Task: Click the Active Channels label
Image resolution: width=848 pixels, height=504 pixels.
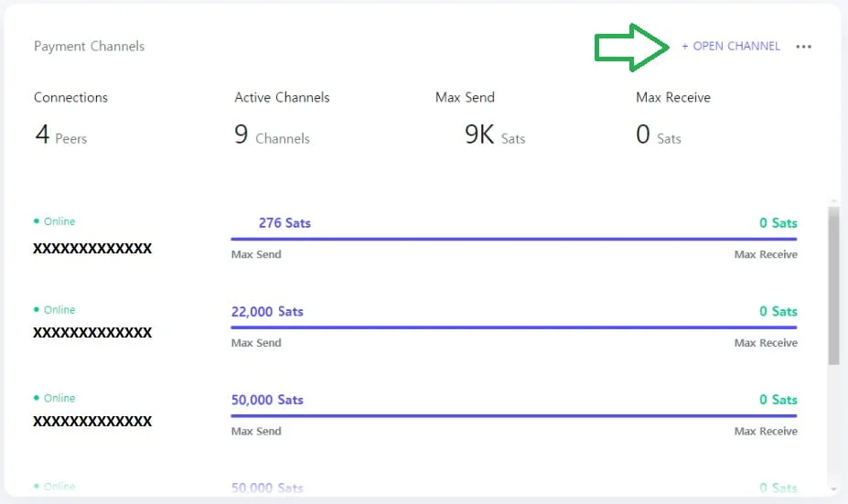Action: pos(282,97)
